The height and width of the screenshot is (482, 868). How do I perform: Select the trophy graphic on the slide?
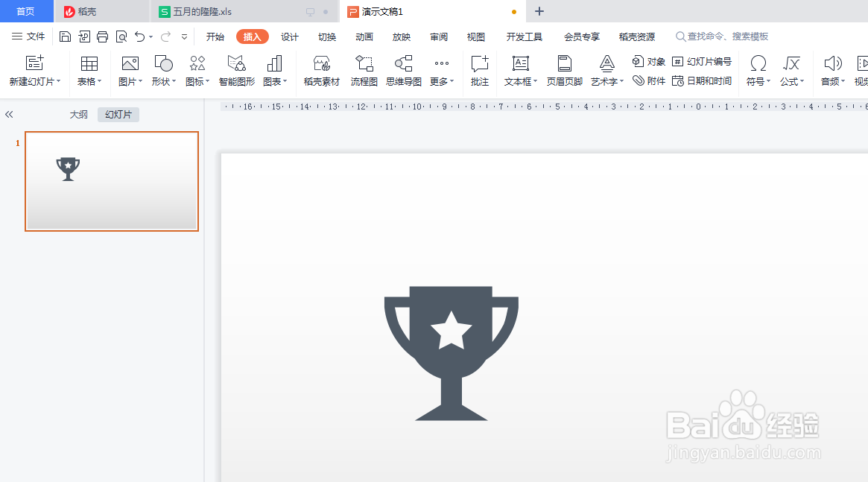(x=452, y=353)
